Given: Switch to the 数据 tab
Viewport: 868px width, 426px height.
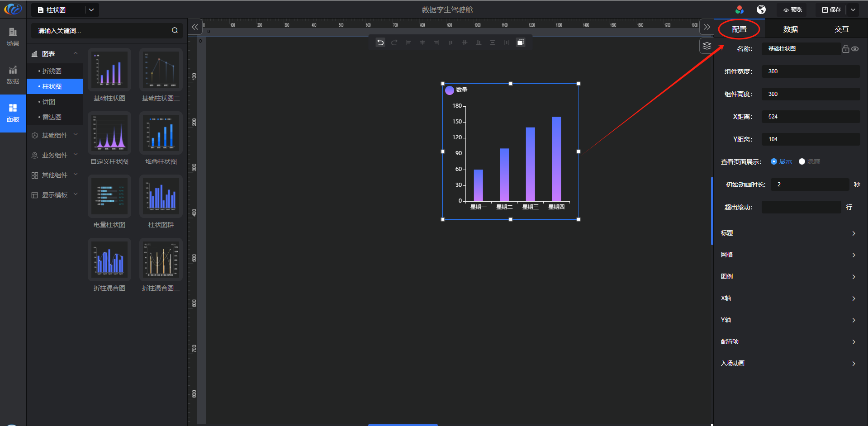Looking at the screenshot, I should tap(790, 29).
